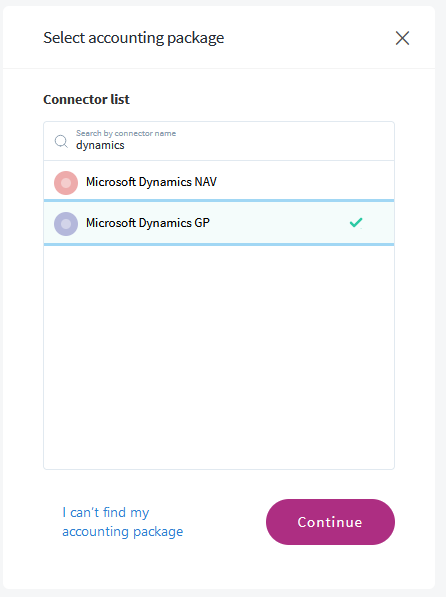Click the purple Microsoft Dynamics GP logo
Screen dimensions: 446x597
click(x=66, y=224)
